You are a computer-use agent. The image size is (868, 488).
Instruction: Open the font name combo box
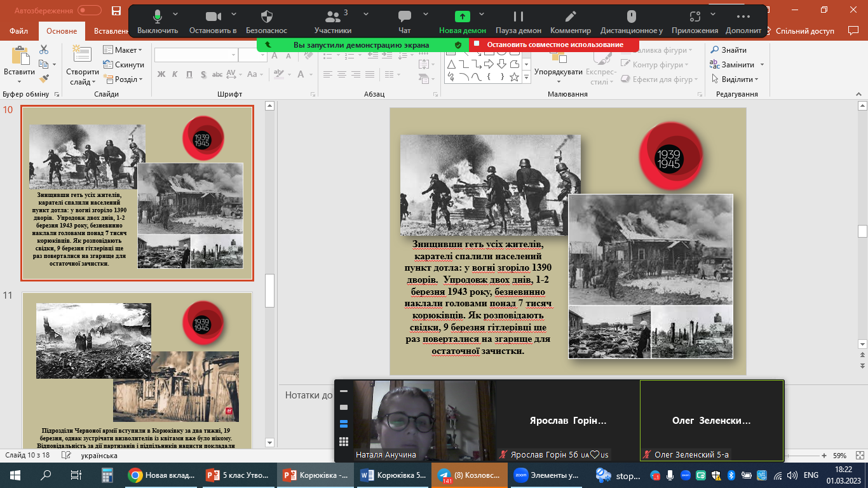[196, 55]
